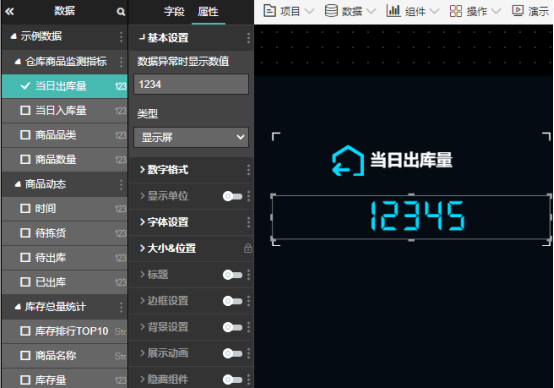
Task: Check the 待出库 field
Action: (25, 258)
